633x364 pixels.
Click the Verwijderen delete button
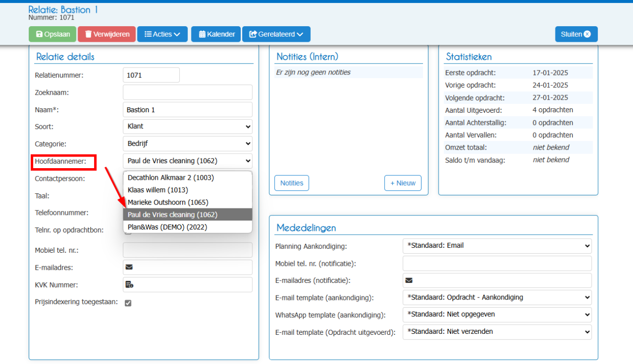click(107, 34)
